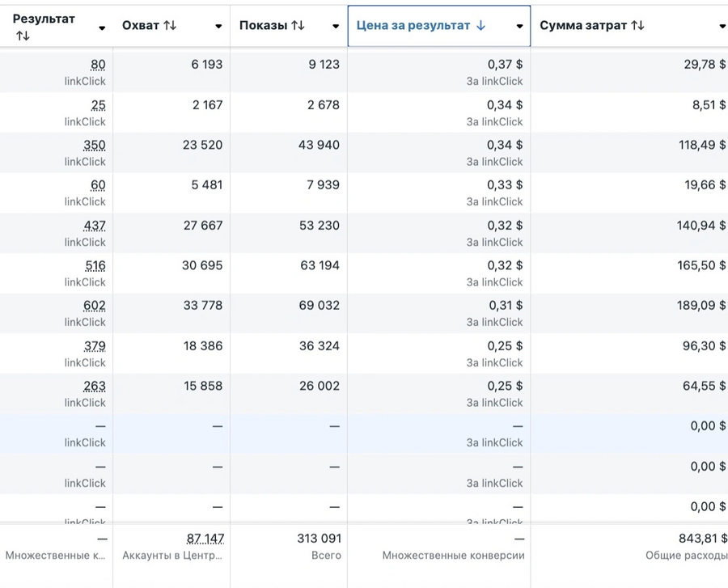Click Множественные конверсии summary label
The height and width of the screenshot is (588, 728).
coord(454,556)
